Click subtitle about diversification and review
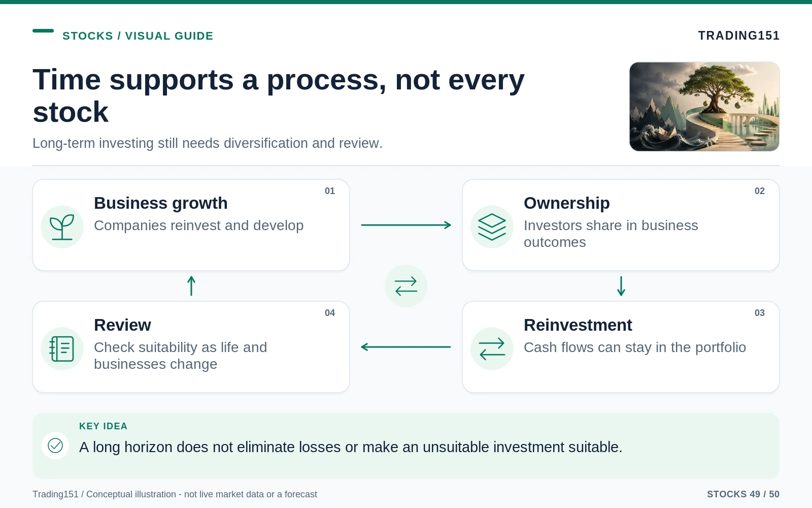This screenshot has height=508, width=812. click(208, 143)
